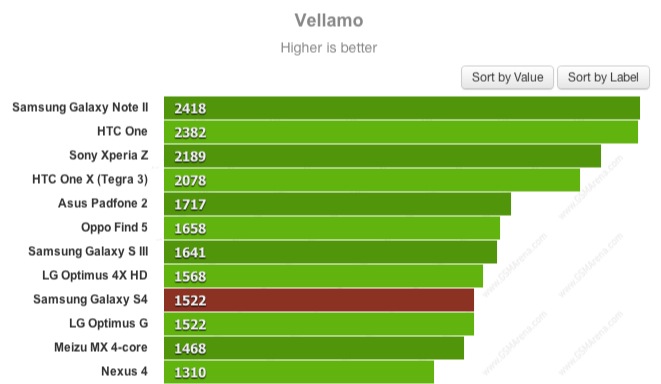This screenshot has width=661, height=384.
Task: Select the Asus Padfone 2 bar
Action: [337, 204]
